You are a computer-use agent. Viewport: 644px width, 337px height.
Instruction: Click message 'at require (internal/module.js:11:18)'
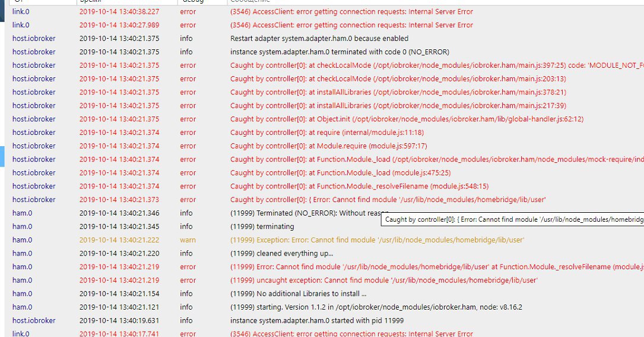327,133
